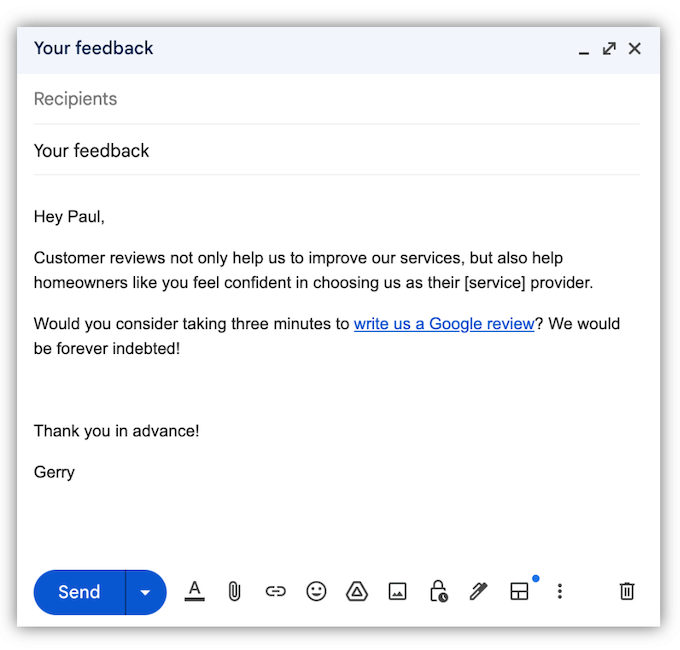
Task: Place cursor after "Thank you in advance!"
Action: coord(201,431)
